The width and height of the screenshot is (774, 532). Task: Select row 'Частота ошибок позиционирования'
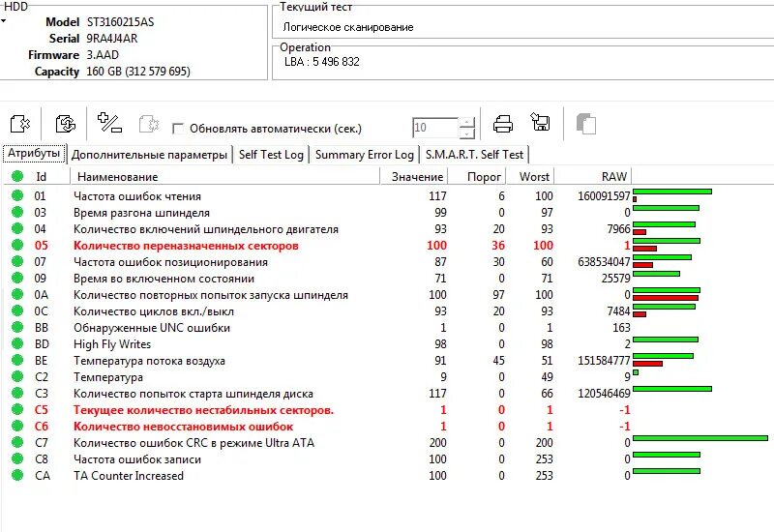point(385,261)
